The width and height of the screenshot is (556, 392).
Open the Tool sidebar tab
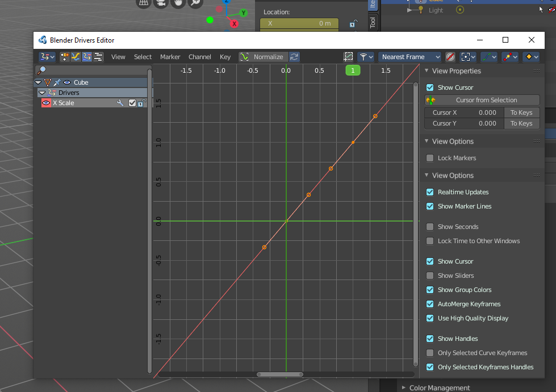[x=373, y=22]
